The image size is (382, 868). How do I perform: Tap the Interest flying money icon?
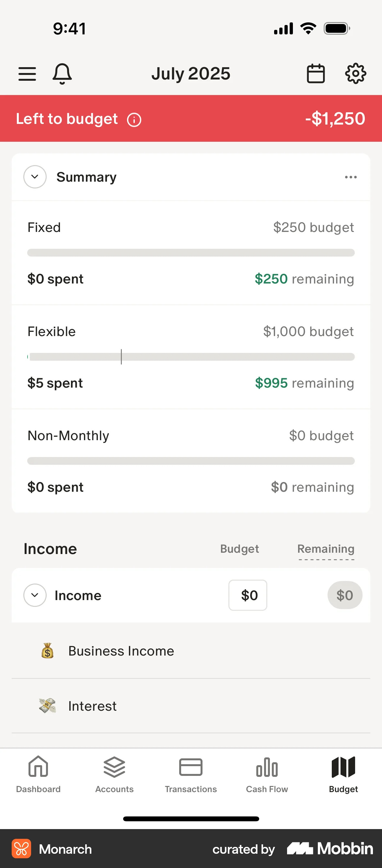tap(47, 705)
